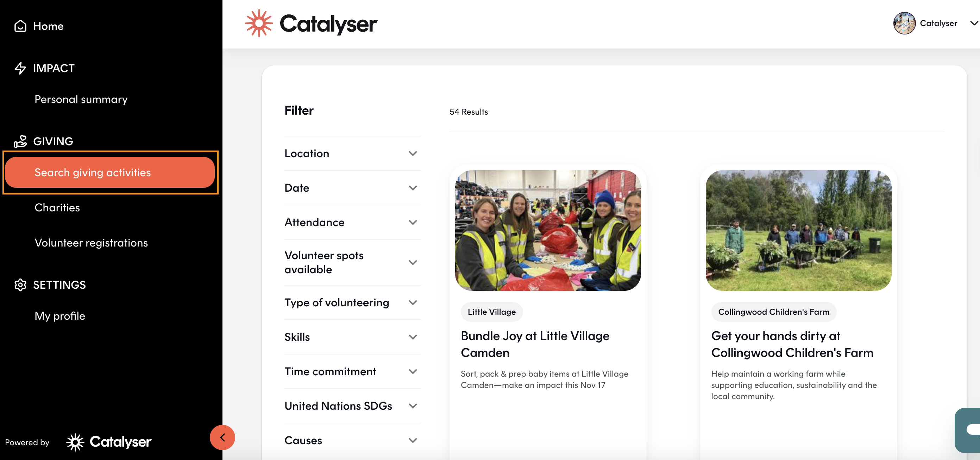Click the Collingwood Children's Farm charity tag
The height and width of the screenshot is (460, 980).
pyautogui.click(x=773, y=312)
